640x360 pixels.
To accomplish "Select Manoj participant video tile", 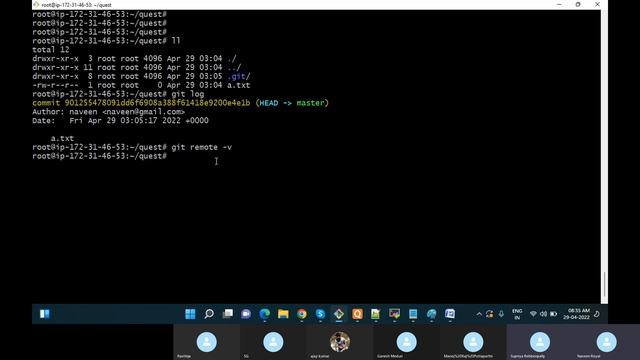I will [x=473, y=342].
